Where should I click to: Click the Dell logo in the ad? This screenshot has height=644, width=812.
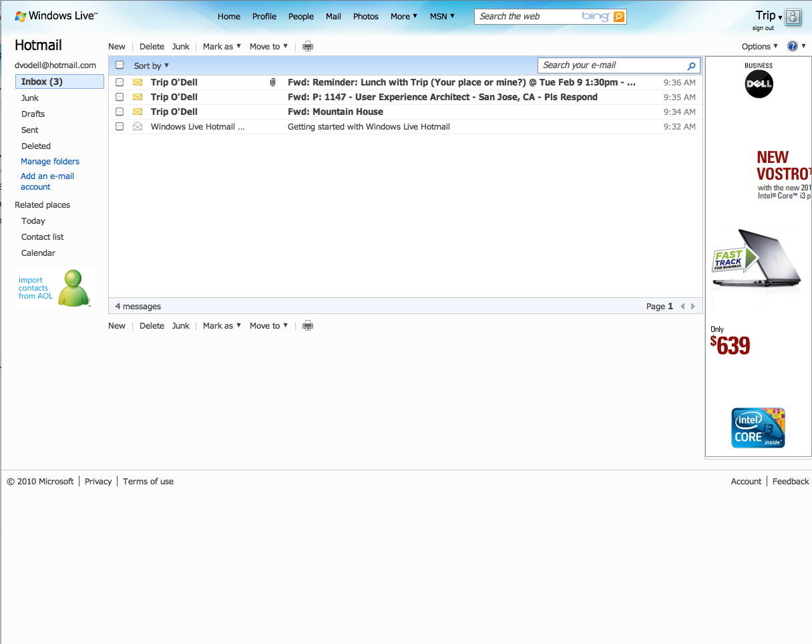[759, 84]
